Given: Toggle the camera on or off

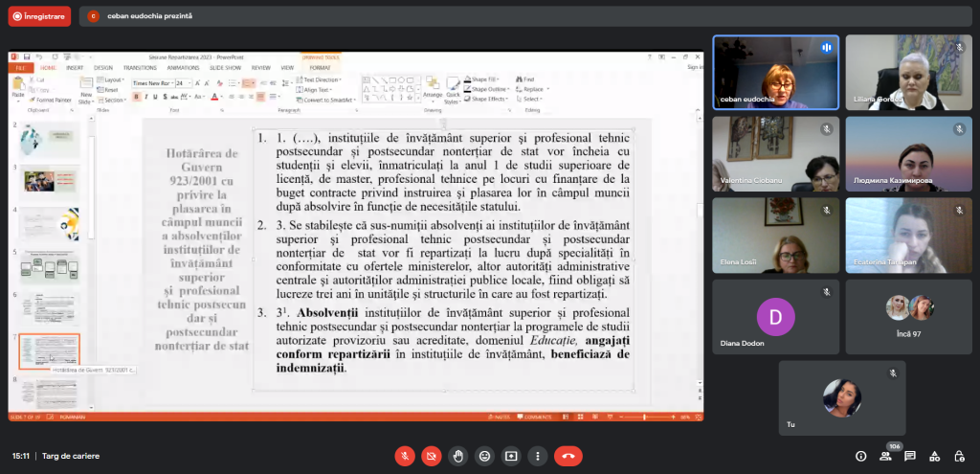Looking at the screenshot, I should (433, 456).
